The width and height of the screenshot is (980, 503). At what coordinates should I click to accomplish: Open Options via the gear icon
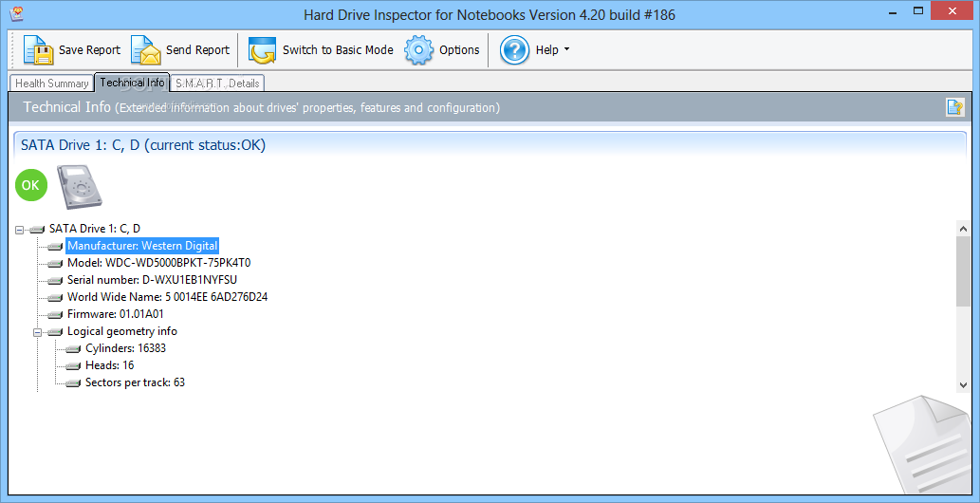click(x=419, y=50)
